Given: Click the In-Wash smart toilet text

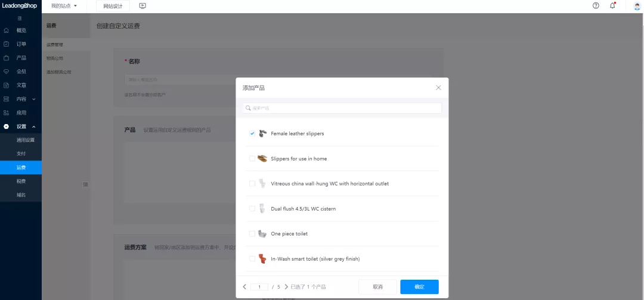Looking at the screenshot, I should click(x=315, y=259).
